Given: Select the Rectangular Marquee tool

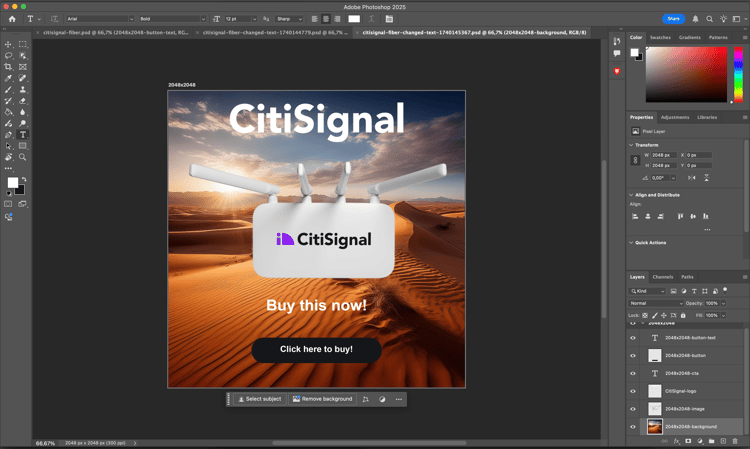Looking at the screenshot, I should (22, 44).
